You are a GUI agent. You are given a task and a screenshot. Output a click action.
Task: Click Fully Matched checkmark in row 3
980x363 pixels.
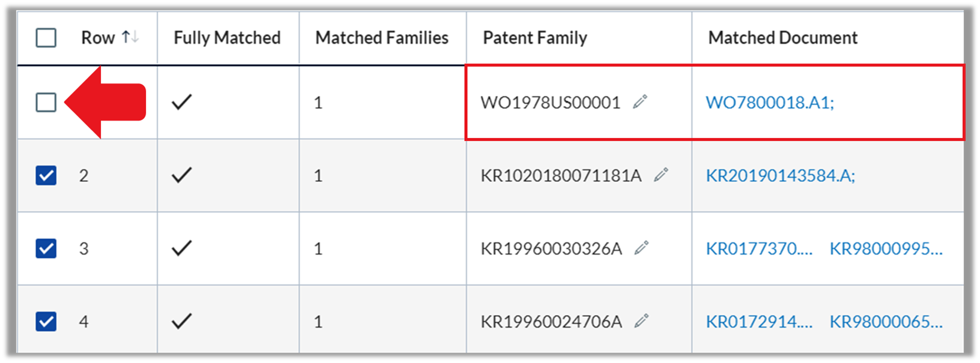point(181,248)
